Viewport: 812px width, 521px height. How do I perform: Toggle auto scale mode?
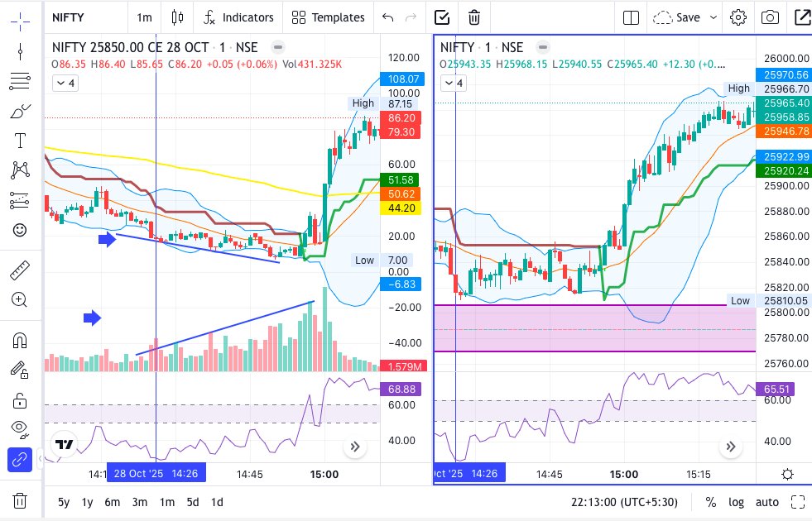(767, 502)
